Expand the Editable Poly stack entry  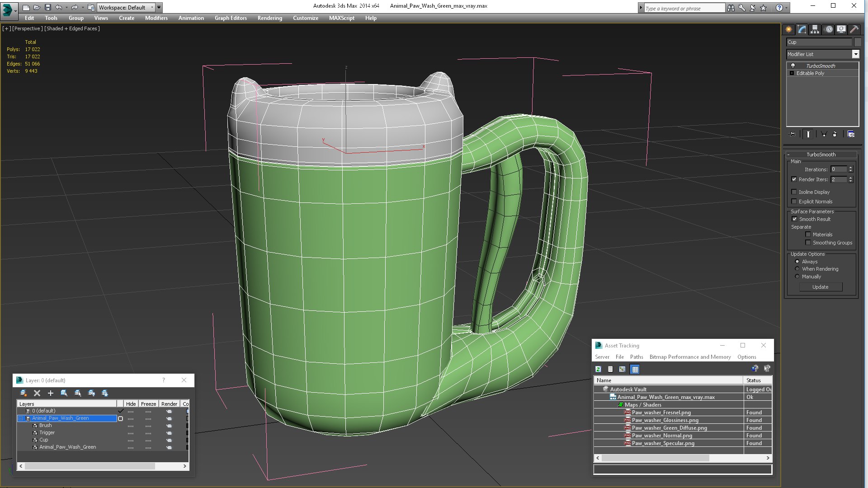click(x=792, y=73)
